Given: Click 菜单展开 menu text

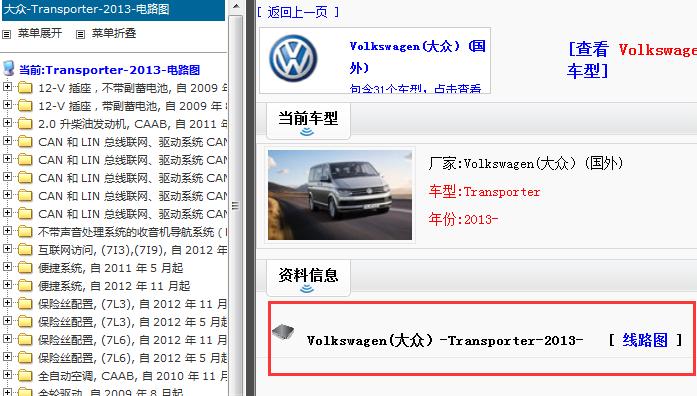Looking at the screenshot, I should [40, 33].
